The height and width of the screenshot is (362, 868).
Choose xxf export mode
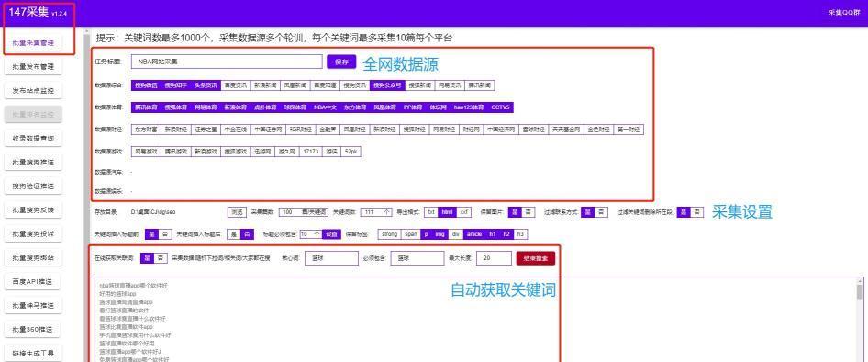coord(464,211)
